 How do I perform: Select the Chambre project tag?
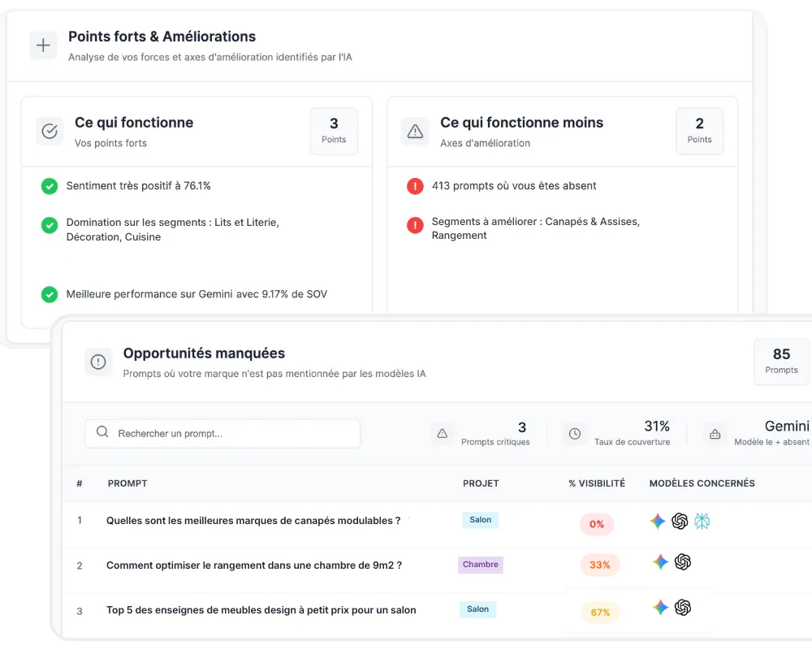tap(480, 564)
